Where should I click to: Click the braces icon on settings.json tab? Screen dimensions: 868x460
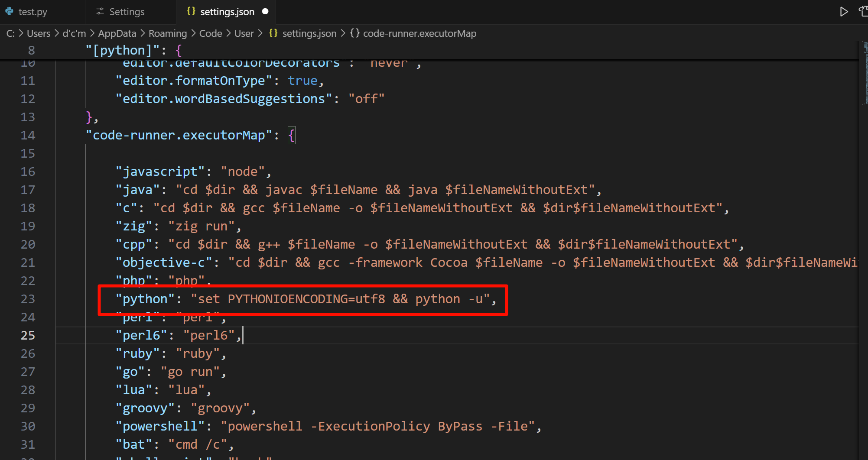[191, 12]
